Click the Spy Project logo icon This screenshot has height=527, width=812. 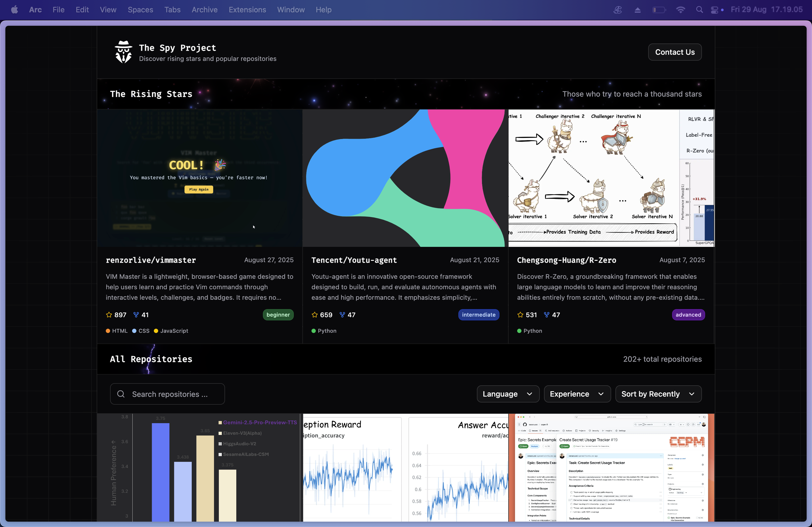click(123, 52)
